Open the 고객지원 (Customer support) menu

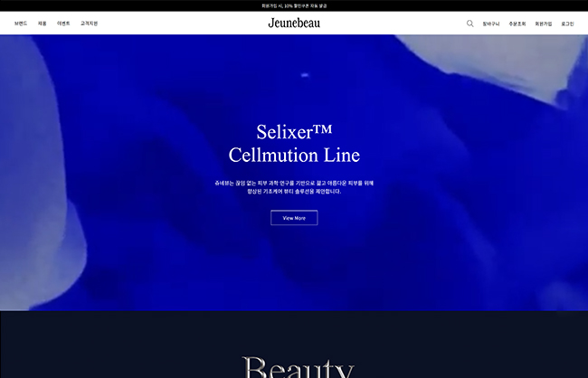click(89, 24)
